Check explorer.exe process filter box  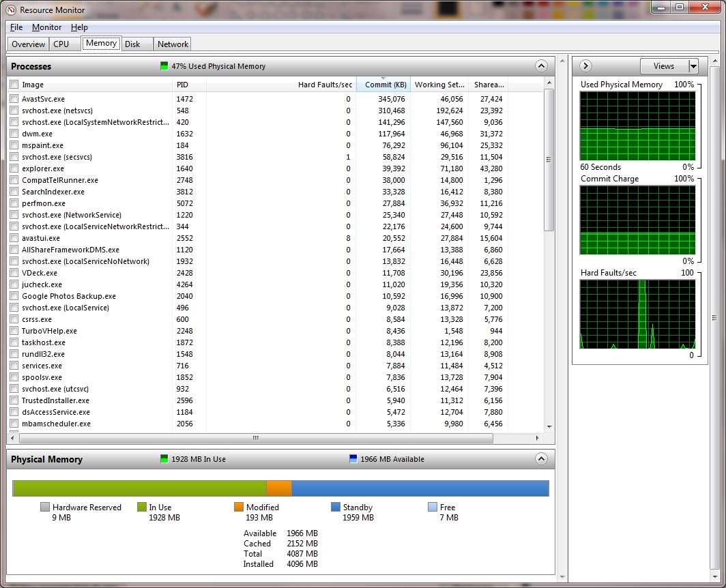click(x=14, y=168)
